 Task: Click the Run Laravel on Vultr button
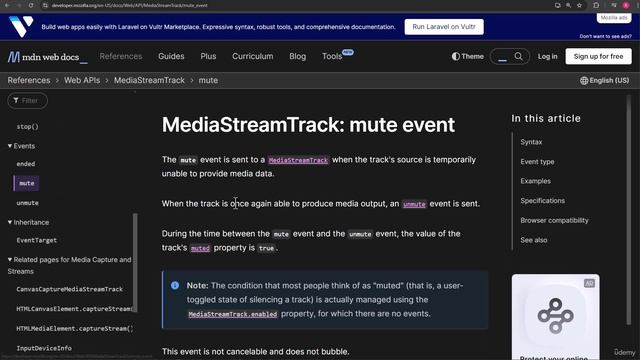[x=444, y=27]
